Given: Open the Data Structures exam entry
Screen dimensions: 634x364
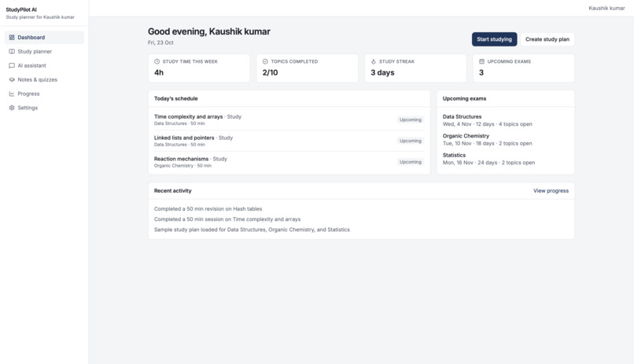Looking at the screenshot, I should [506, 120].
